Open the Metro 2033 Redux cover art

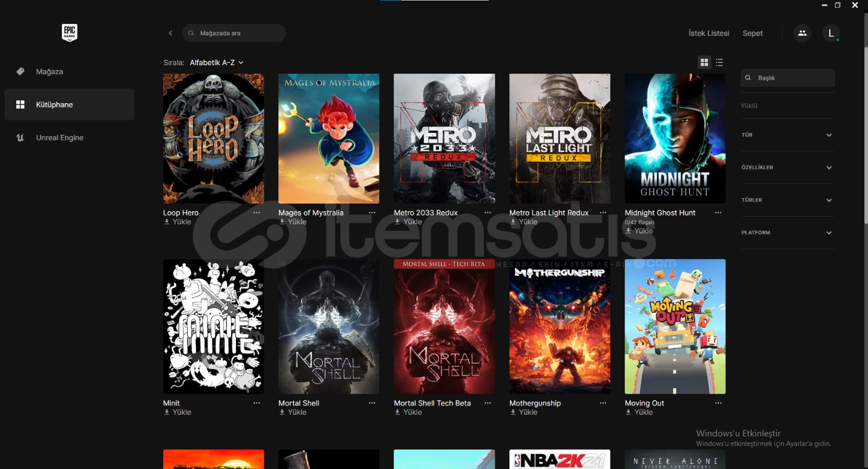click(x=444, y=138)
